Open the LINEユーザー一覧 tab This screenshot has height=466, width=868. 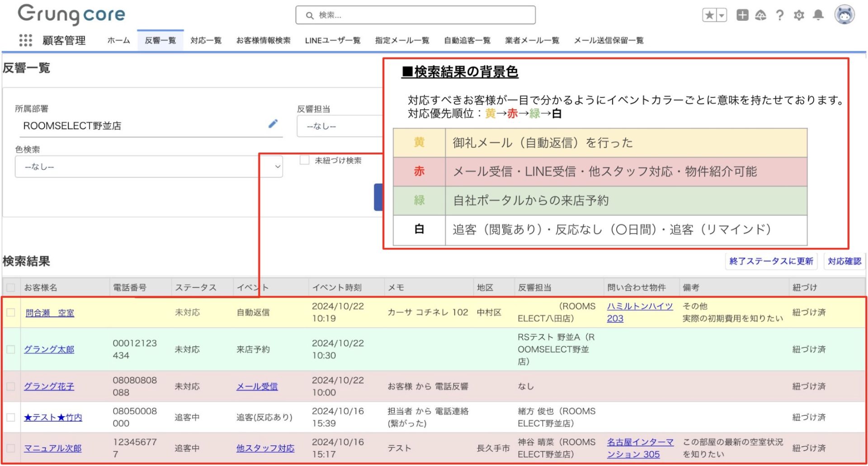332,41
